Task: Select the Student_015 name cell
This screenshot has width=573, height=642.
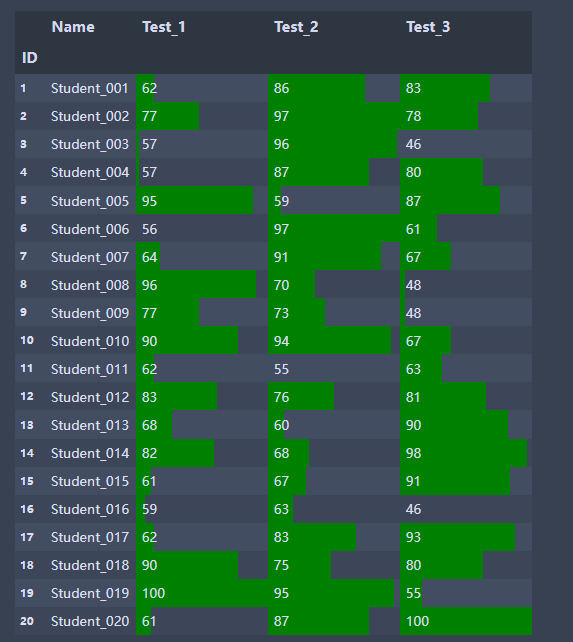Action: tap(90, 481)
